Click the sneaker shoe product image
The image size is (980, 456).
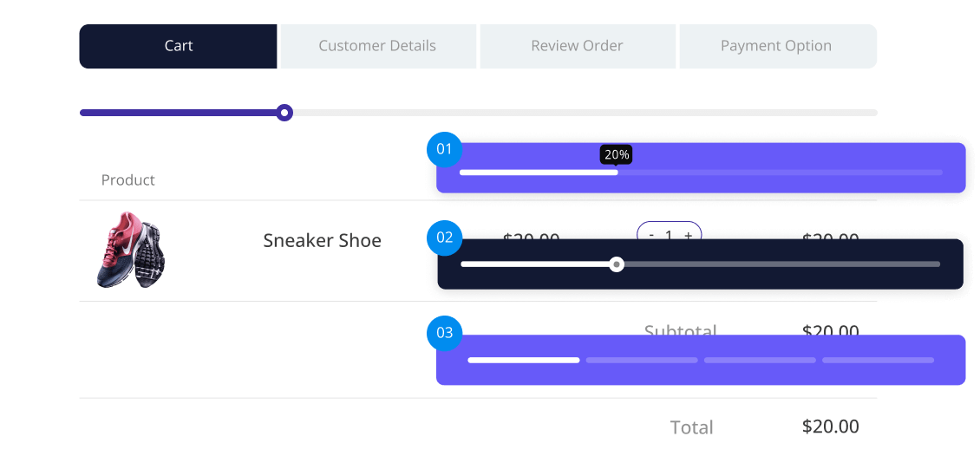(x=131, y=250)
